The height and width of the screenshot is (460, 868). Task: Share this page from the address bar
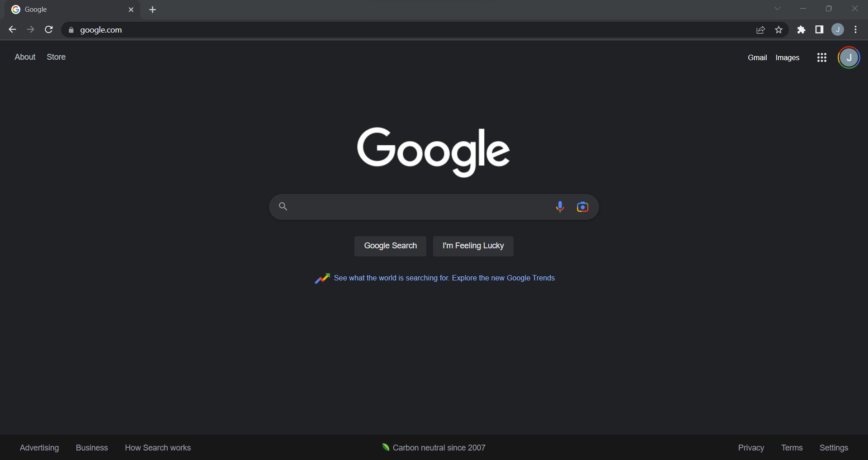pos(761,30)
